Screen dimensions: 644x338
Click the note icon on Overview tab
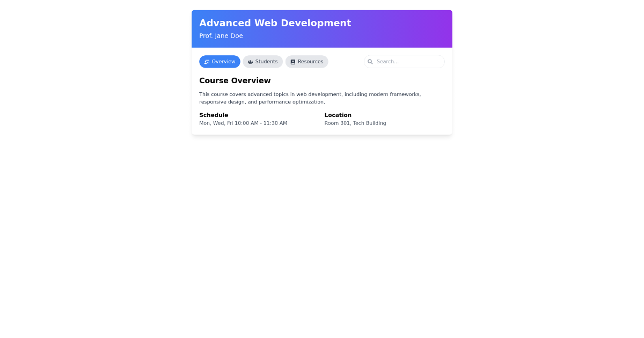[207, 61]
